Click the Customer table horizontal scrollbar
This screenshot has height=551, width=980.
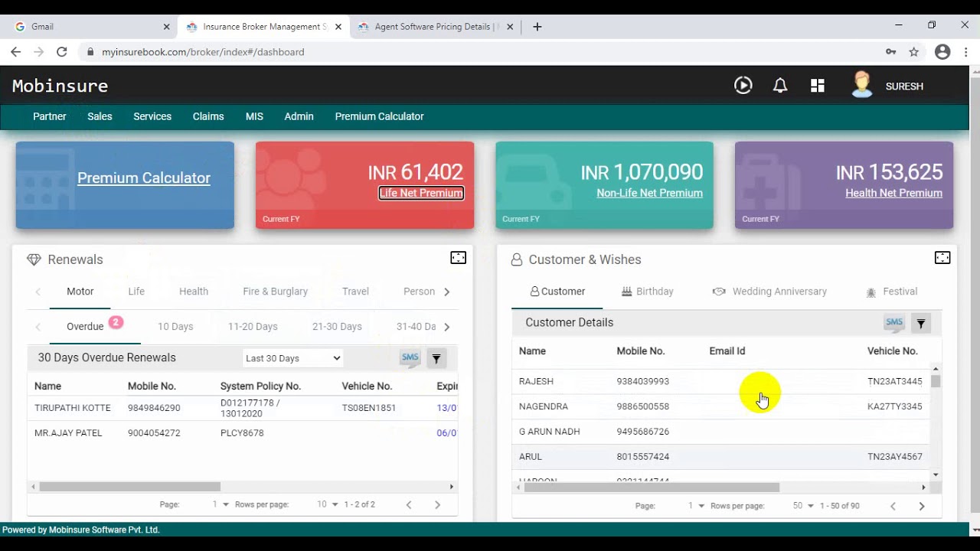pyautogui.click(x=652, y=487)
